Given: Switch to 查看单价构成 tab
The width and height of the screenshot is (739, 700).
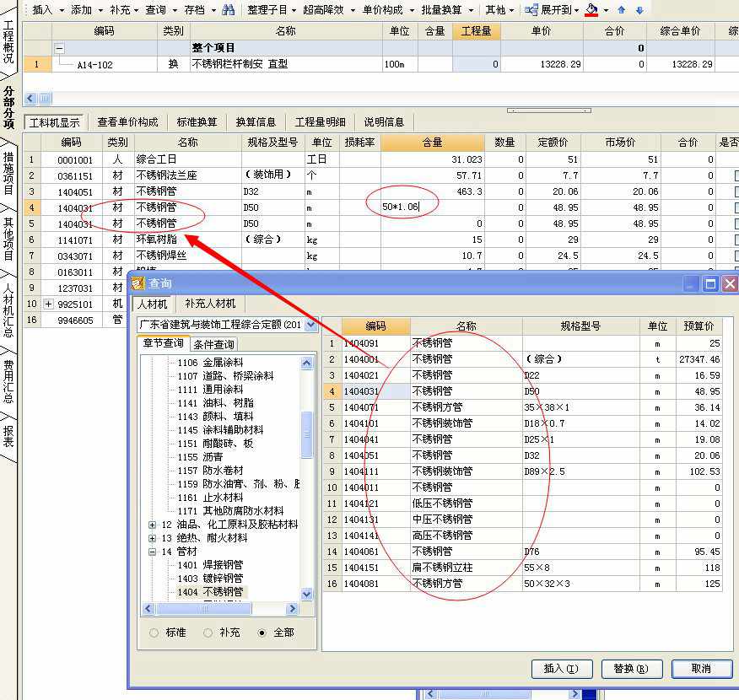Looking at the screenshot, I should 127,122.
